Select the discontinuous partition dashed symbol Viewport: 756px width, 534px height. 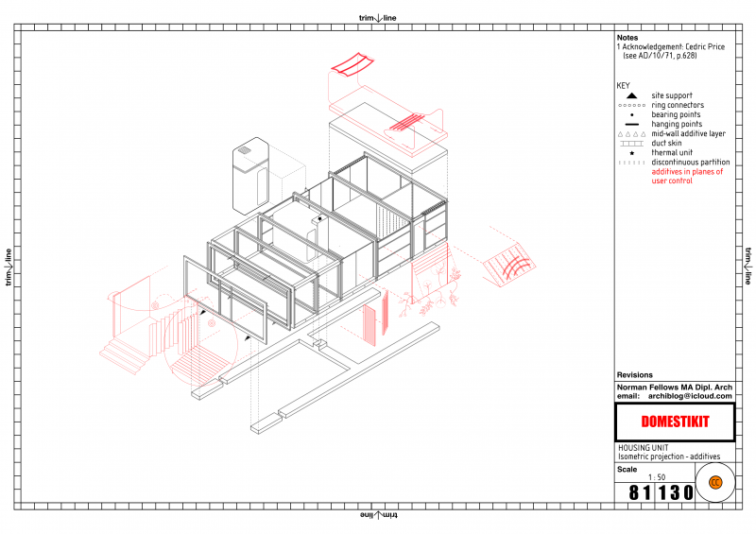[x=630, y=162]
